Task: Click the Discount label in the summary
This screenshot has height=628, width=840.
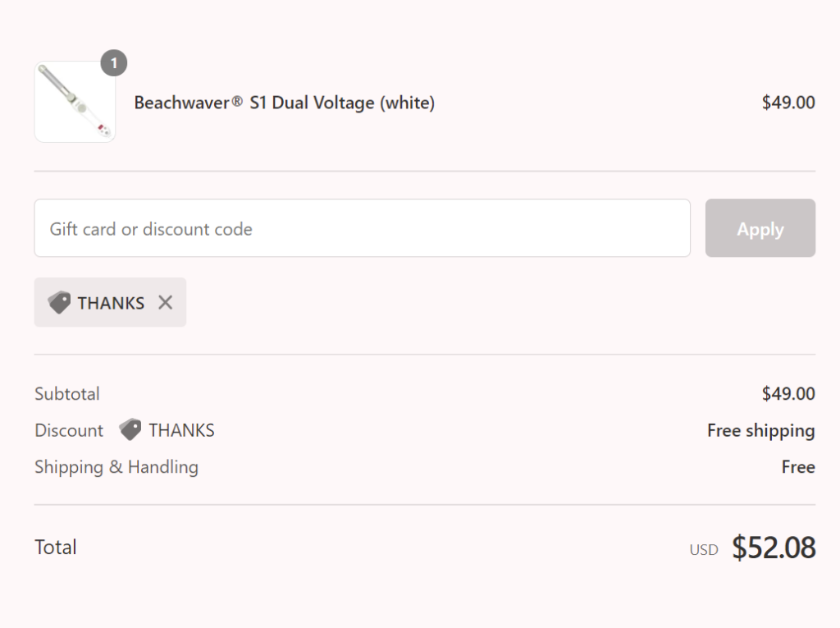Action: click(x=69, y=430)
